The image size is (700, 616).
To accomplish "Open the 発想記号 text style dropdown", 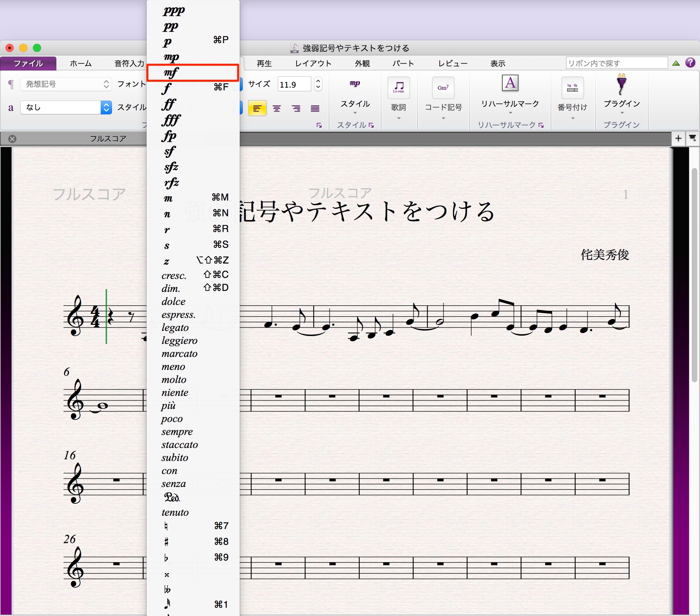I will (66, 84).
